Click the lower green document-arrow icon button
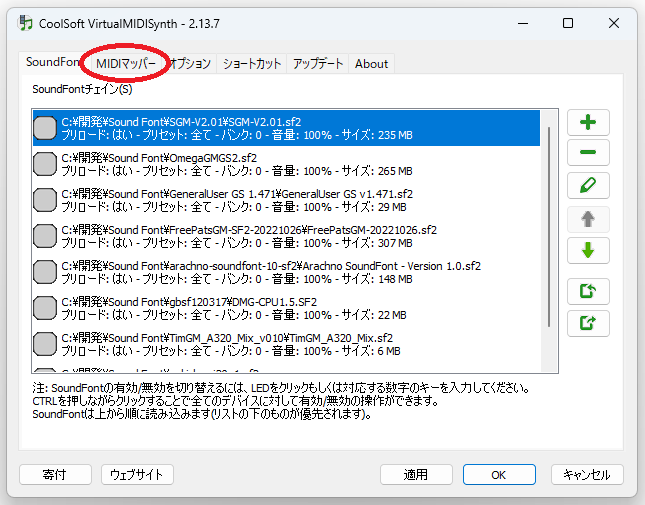Image resolution: width=645 pixels, height=505 pixels. (588, 323)
